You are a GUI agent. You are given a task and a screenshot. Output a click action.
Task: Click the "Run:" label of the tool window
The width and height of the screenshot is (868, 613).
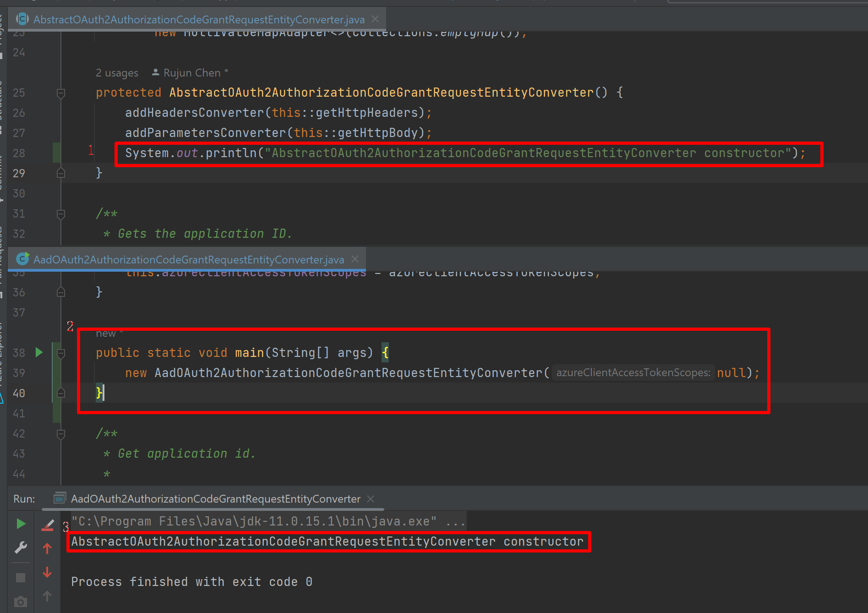click(24, 499)
